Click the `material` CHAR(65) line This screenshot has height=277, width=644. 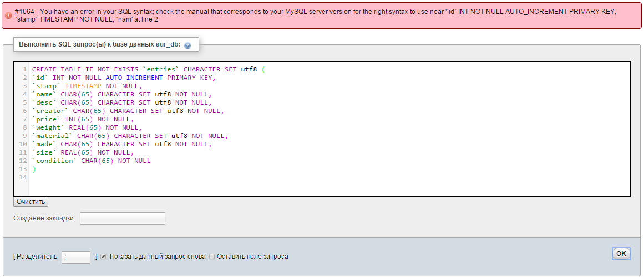point(130,136)
